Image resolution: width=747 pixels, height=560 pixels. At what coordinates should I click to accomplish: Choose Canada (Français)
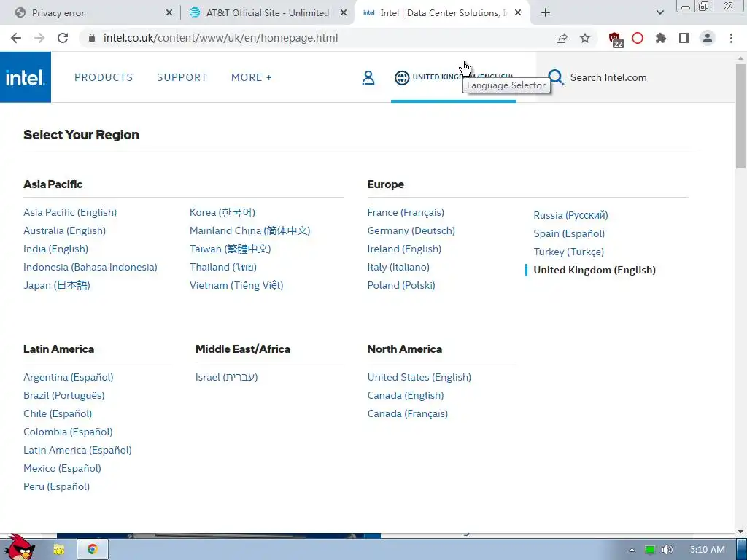tap(407, 414)
